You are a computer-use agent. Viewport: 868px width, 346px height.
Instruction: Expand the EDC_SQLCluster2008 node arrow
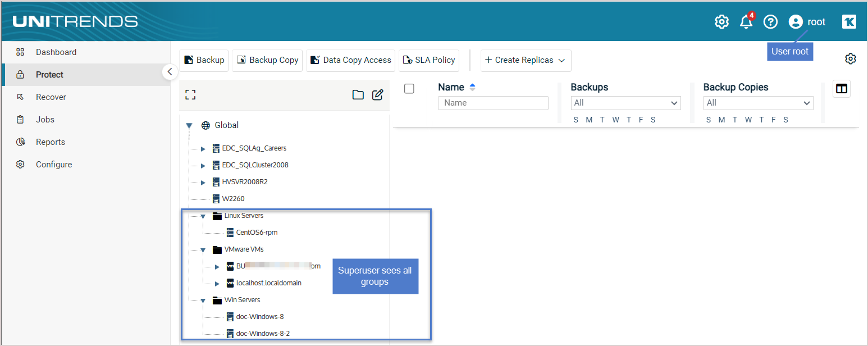point(203,166)
